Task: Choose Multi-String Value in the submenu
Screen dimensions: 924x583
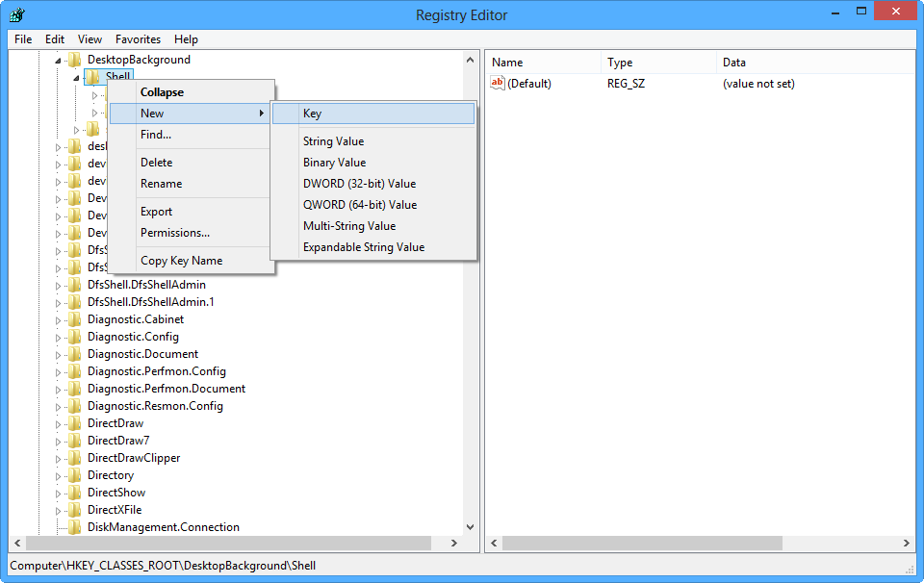Action: tap(373, 226)
